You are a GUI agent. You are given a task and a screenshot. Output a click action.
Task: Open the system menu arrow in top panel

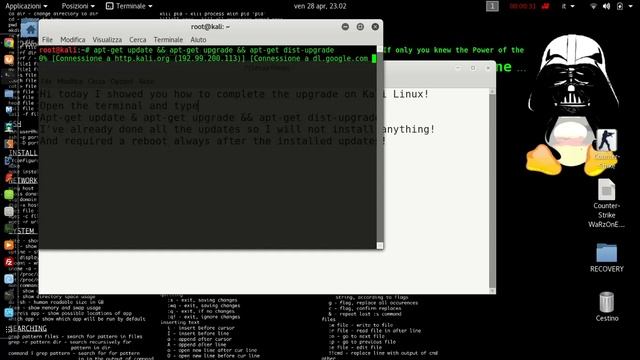coord(632,6)
